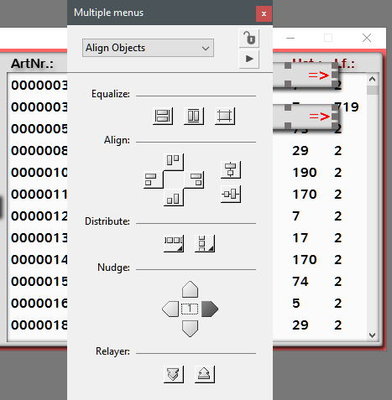Screen dimensions: 392x400
Task: Center objects along the horizontal axis
Action: 231,194
